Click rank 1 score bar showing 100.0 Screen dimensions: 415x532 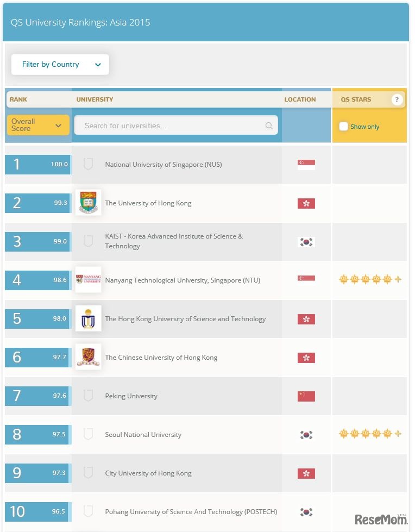(37, 165)
